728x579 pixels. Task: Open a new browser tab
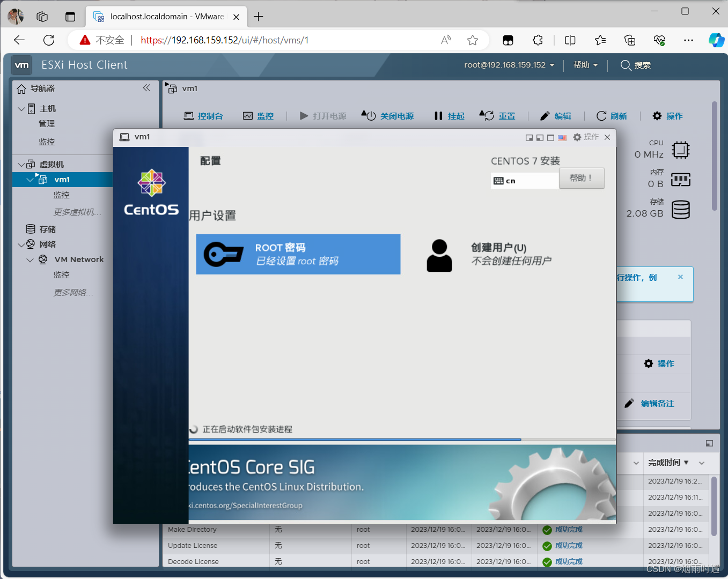(259, 17)
